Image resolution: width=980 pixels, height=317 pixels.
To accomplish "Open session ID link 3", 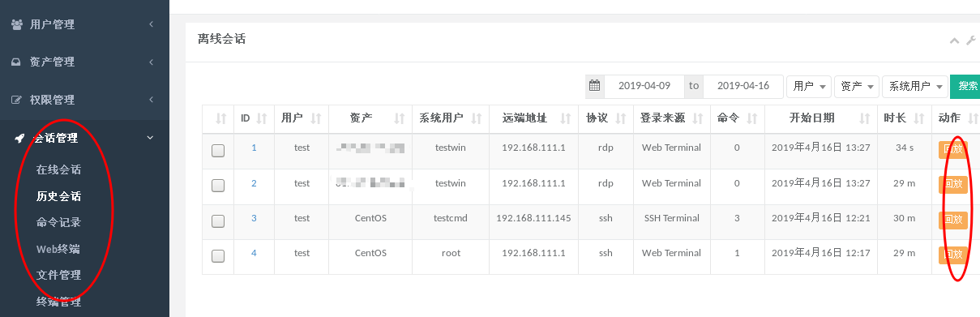I will 254,218.
